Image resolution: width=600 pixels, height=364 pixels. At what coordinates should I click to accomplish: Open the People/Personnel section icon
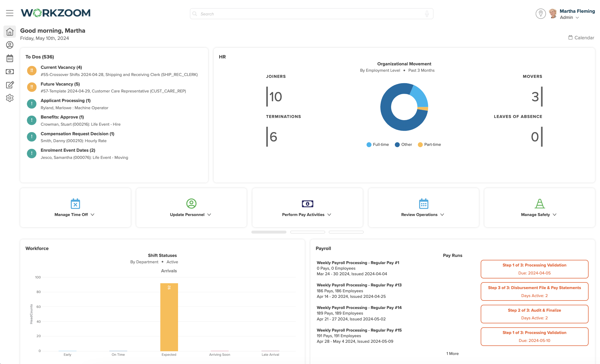click(x=9, y=45)
